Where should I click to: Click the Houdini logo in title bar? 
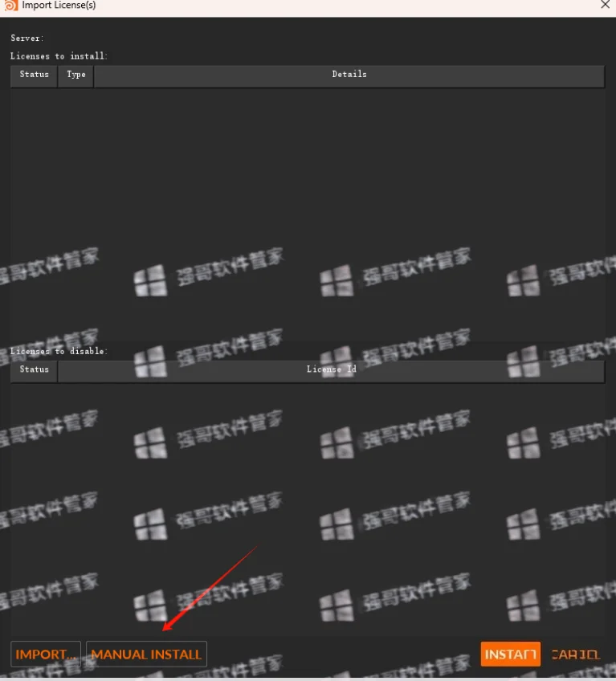coord(11,5)
